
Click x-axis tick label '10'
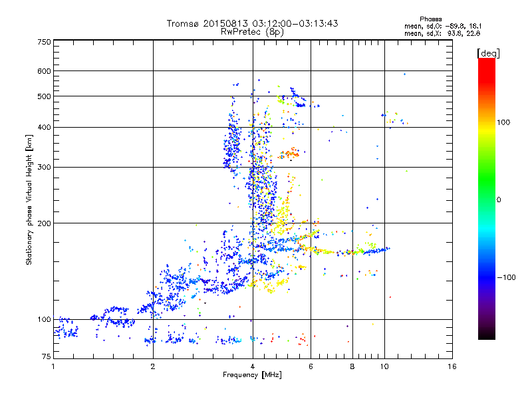click(384, 366)
